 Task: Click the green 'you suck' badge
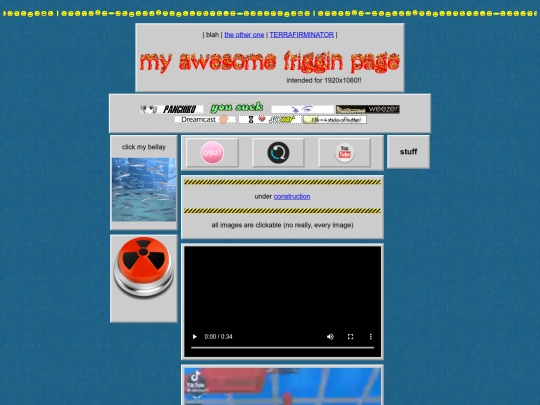click(237, 107)
